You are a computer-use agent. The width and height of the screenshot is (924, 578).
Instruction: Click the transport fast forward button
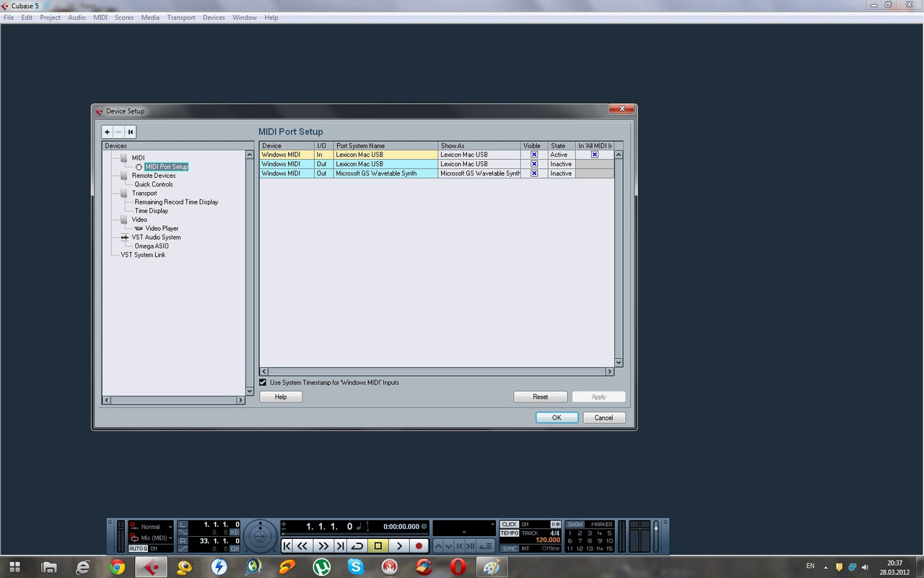click(323, 546)
